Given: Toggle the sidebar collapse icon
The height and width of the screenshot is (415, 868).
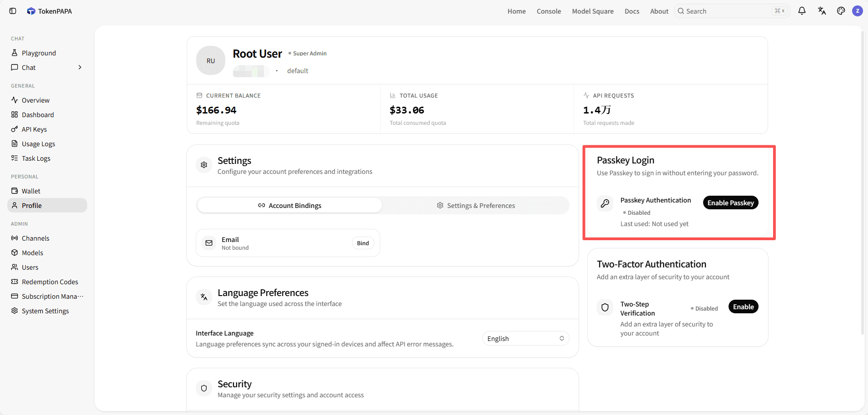Looking at the screenshot, I should 13,11.
